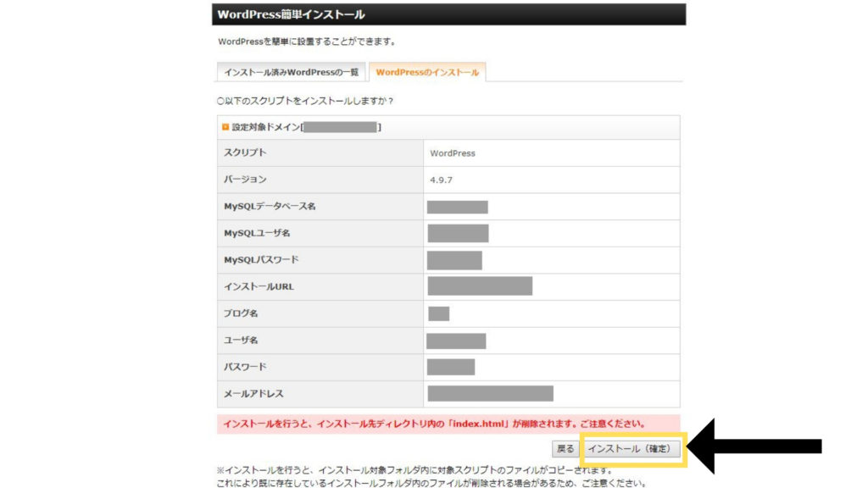The width and height of the screenshot is (868, 488).
Task: Click the red index.html deletion warning
Action: tap(448, 424)
